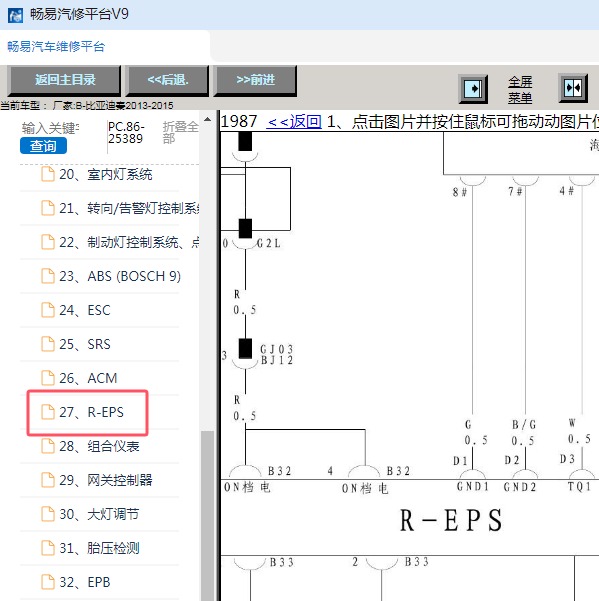The height and width of the screenshot is (601, 599).
Task: Open the 全屏菜单 fullscreen option
Action: [520, 89]
